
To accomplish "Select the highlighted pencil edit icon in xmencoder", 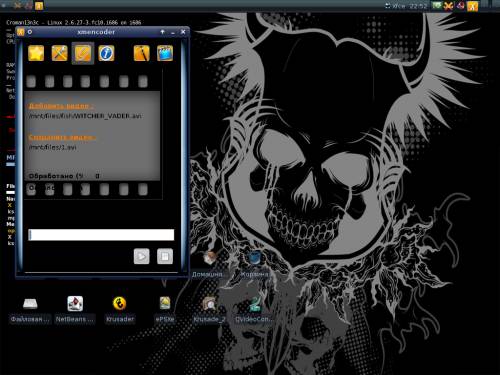I will [x=83, y=53].
